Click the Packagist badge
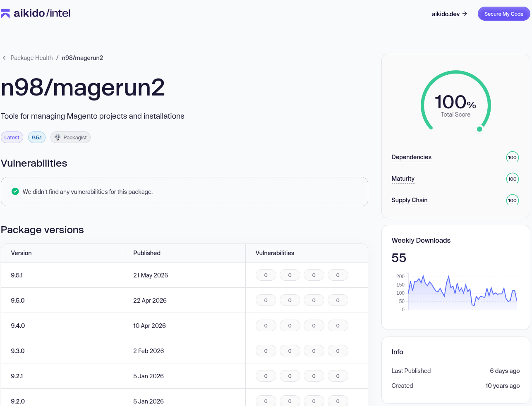Viewport: 532px width, 406px height. pyautogui.click(x=70, y=137)
